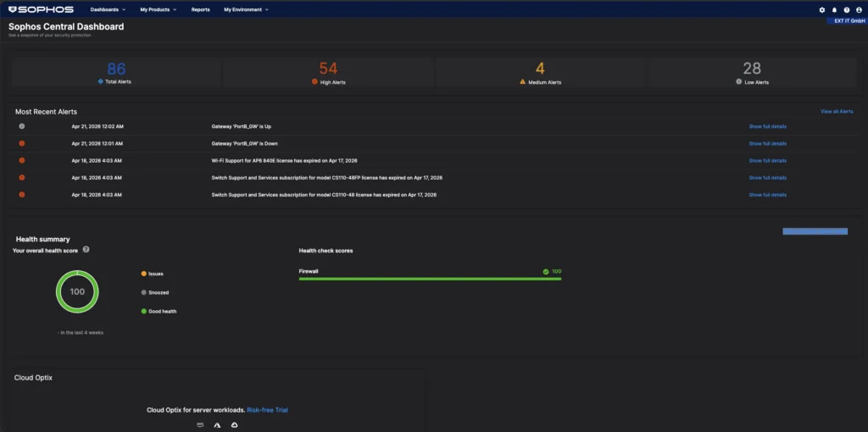The height and width of the screenshot is (432, 868).
Task: Click 'Gateway 'PortB_GW' is Down' alert text
Action: (245, 144)
